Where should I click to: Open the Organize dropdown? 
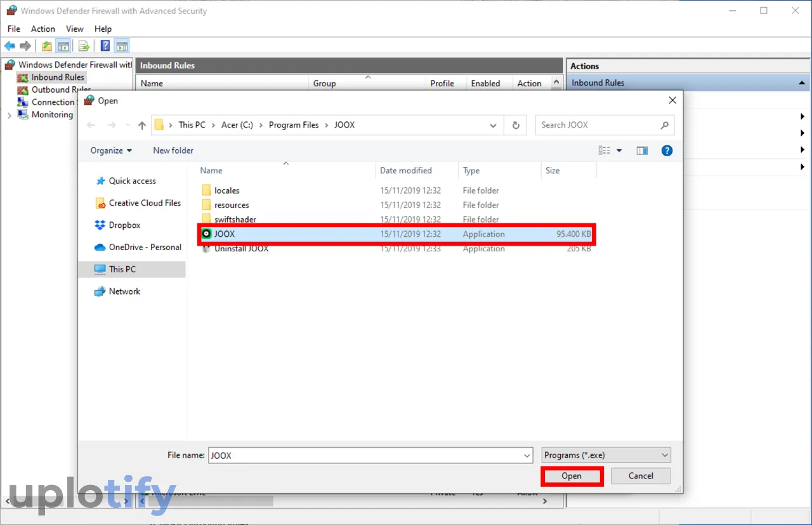(x=111, y=150)
